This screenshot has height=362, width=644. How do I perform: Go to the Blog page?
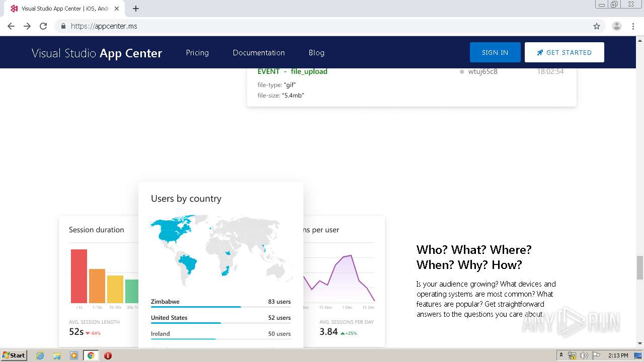click(316, 52)
